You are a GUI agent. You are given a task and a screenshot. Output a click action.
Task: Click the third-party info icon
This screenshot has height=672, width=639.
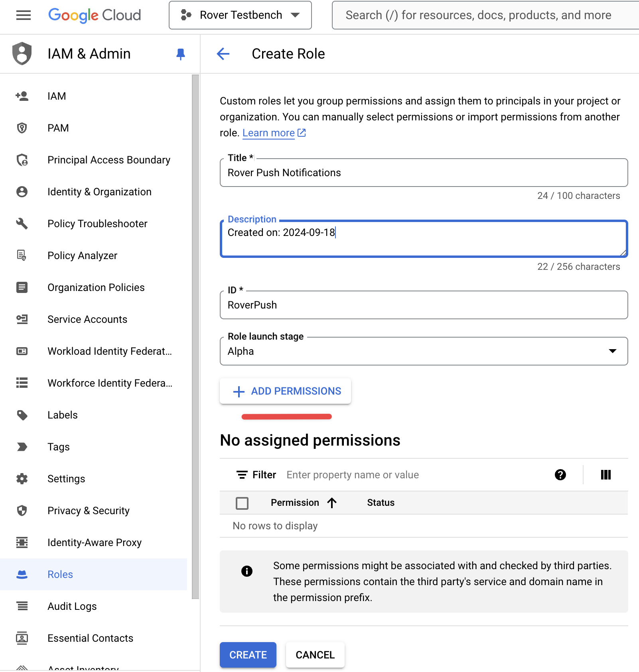click(x=247, y=571)
